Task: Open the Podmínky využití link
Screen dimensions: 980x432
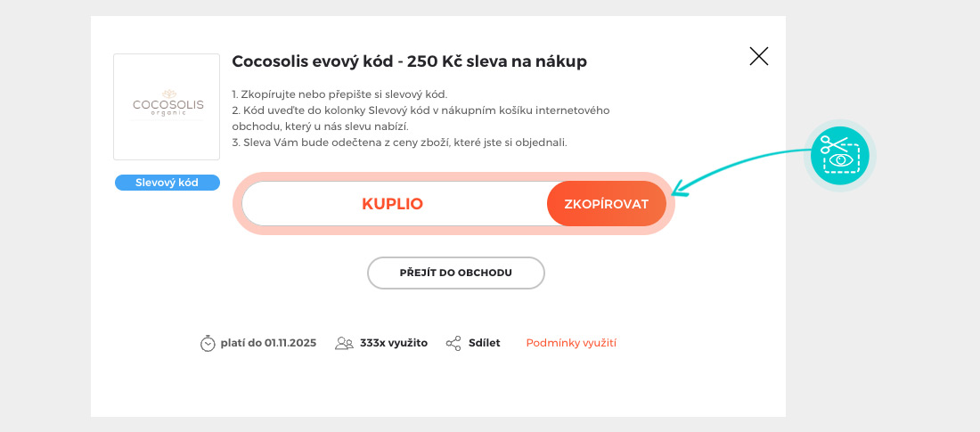Action: (x=571, y=343)
